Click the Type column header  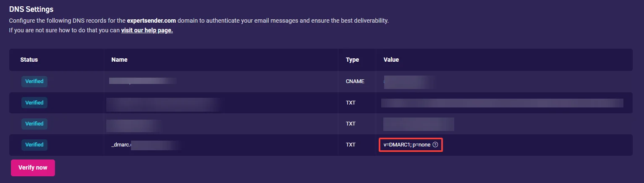tap(352, 60)
